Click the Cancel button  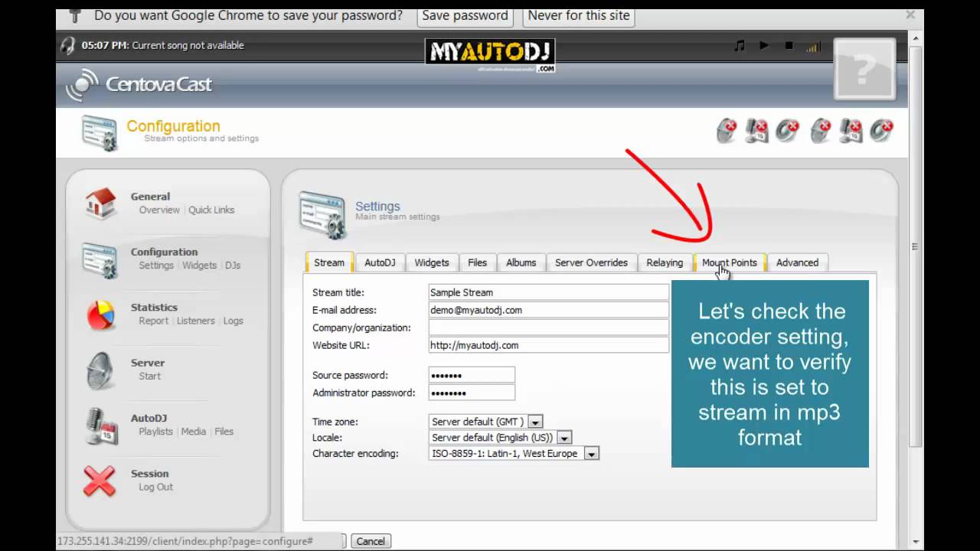371,541
